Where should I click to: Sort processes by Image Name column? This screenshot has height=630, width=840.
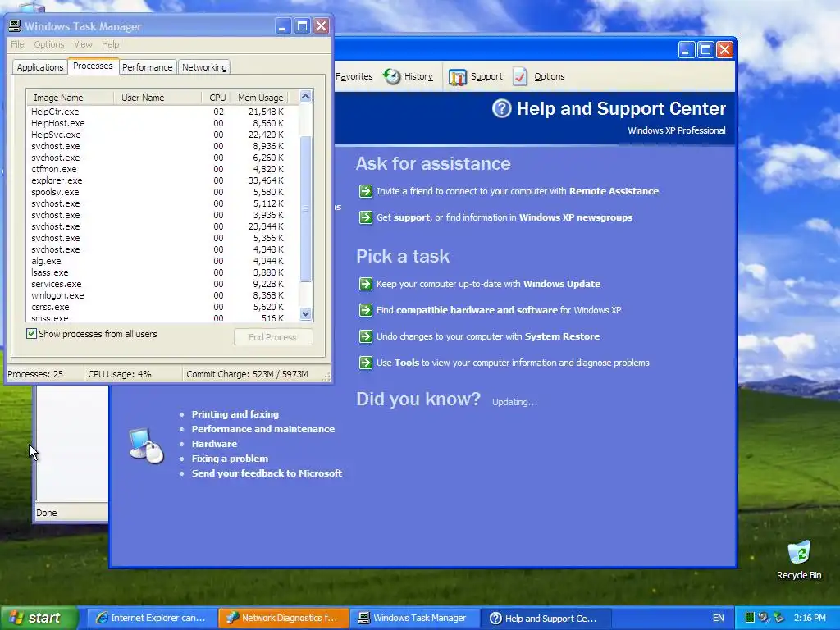71,98
